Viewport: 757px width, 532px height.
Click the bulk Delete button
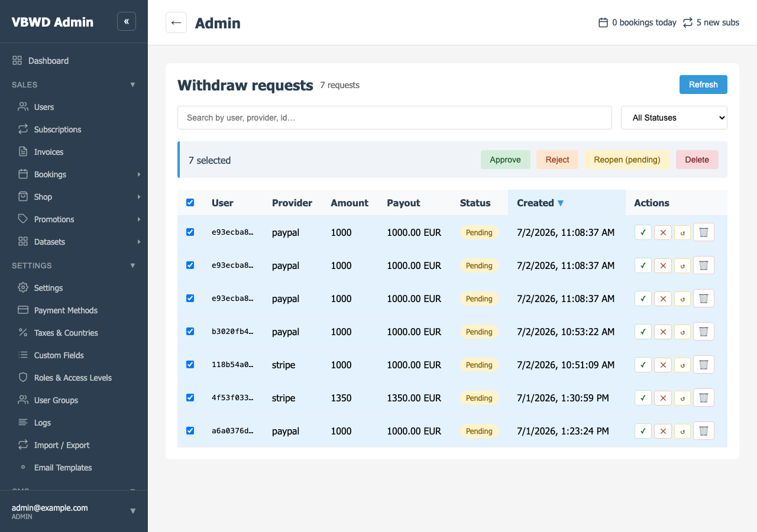click(x=697, y=160)
